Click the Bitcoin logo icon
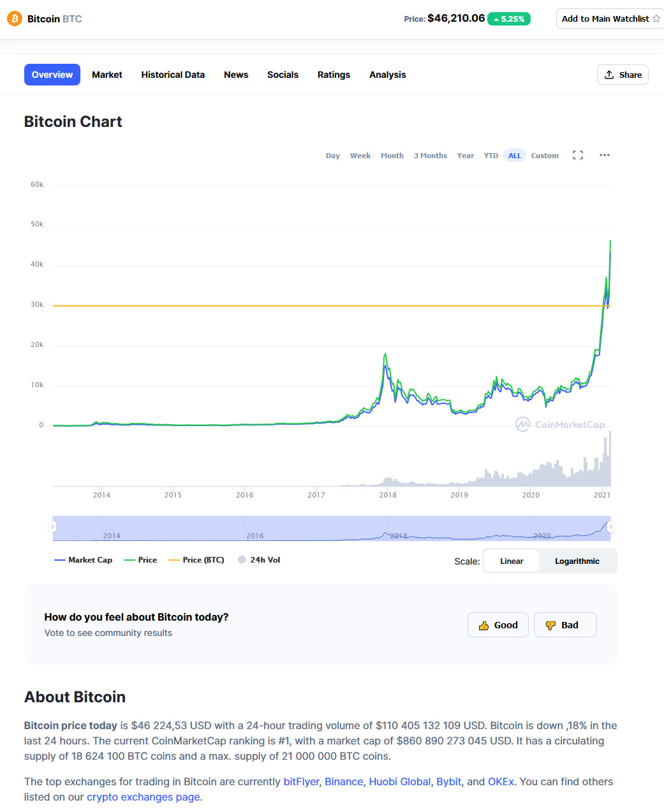 click(x=14, y=18)
